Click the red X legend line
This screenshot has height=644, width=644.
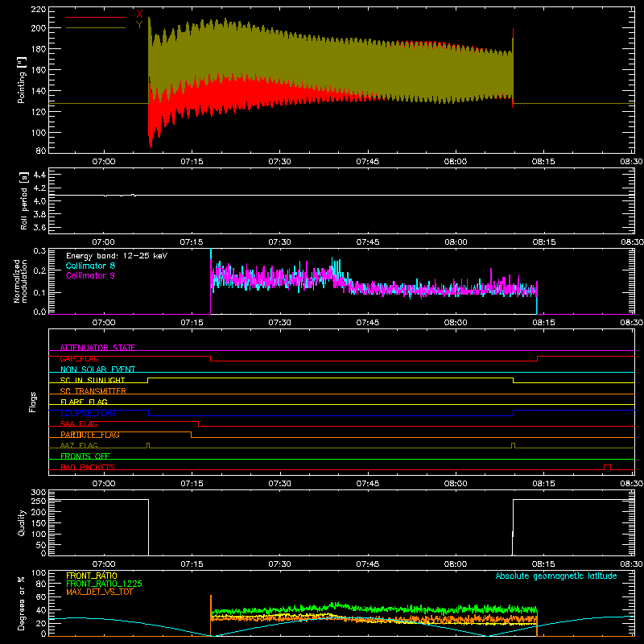96,17
